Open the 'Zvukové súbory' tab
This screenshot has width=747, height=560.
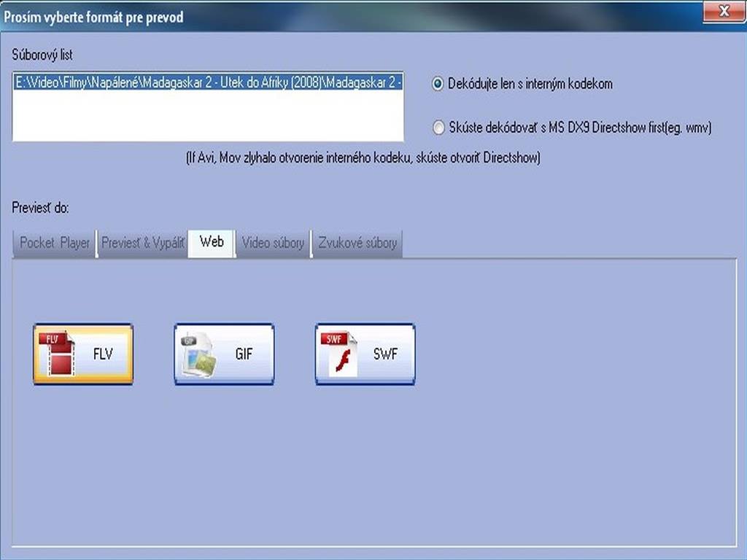(x=357, y=243)
